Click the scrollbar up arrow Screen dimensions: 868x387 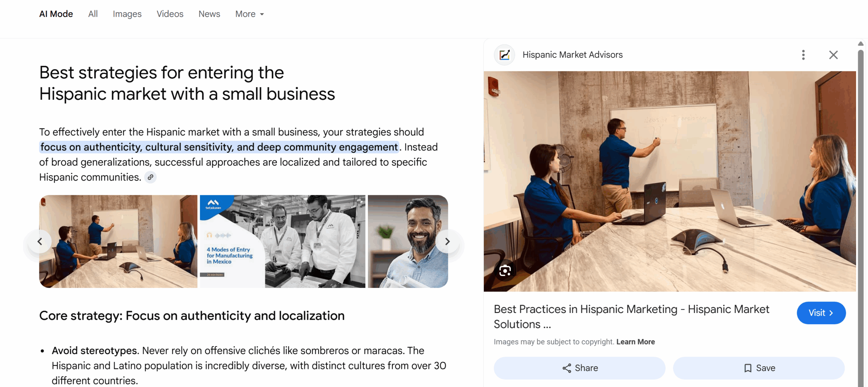(860, 44)
